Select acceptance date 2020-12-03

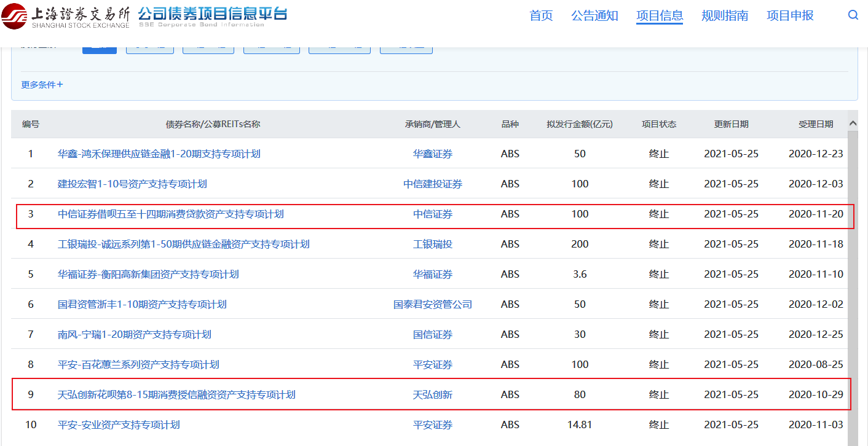[816, 184]
